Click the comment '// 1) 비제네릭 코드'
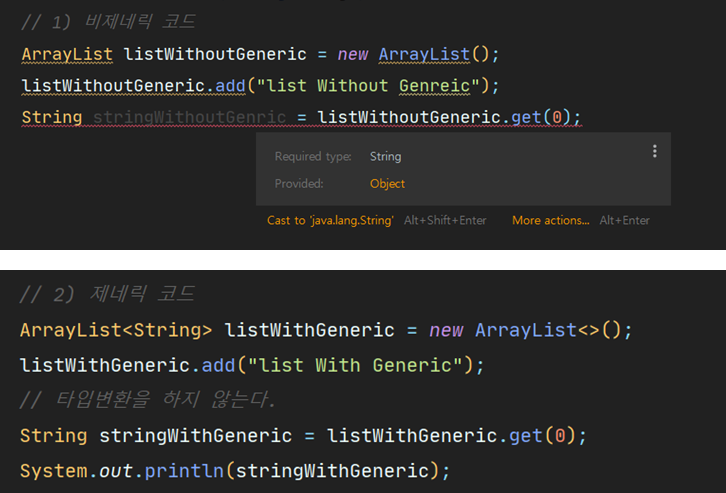The image size is (726, 493). pos(108,22)
